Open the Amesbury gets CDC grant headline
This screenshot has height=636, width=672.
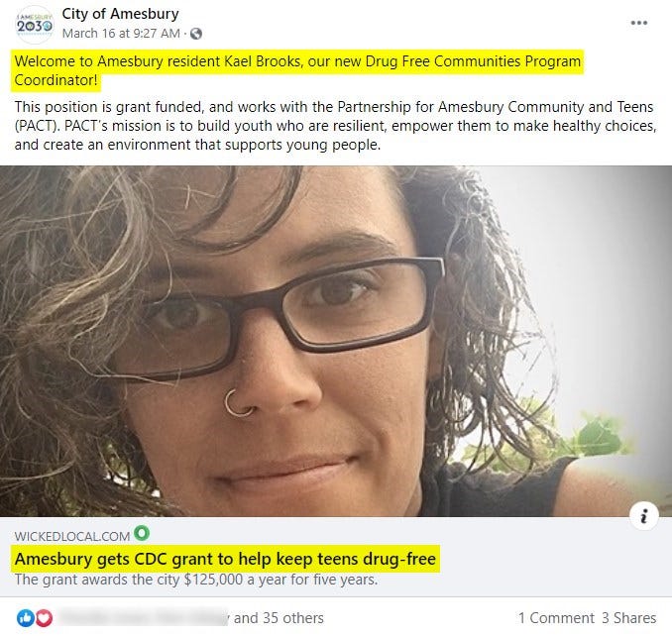[x=225, y=559]
